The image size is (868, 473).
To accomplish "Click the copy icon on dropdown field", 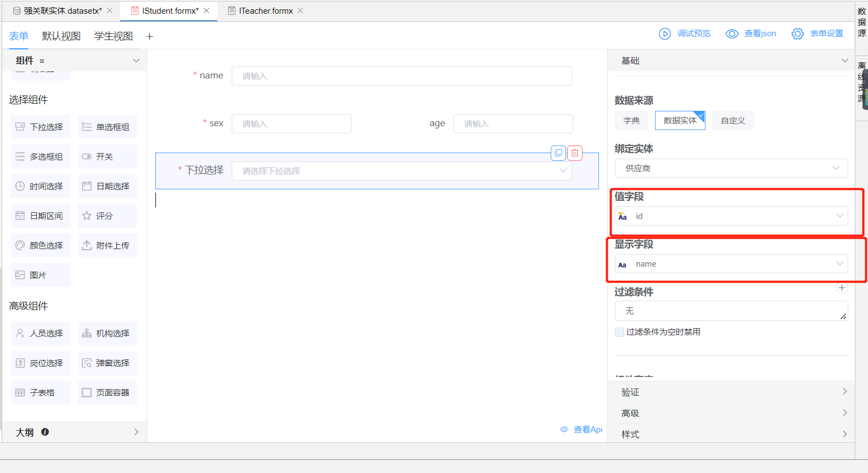I will point(558,153).
